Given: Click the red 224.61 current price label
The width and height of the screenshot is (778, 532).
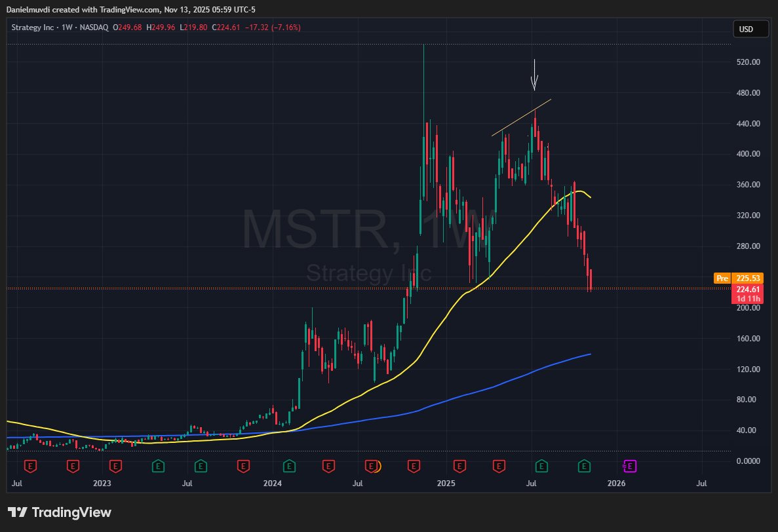Looking at the screenshot, I should click(747, 290).
